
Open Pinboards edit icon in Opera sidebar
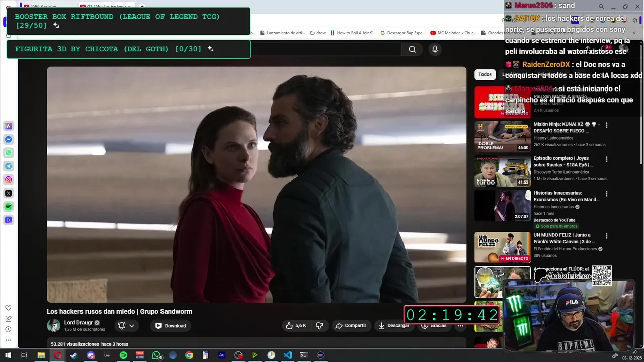coord(8,319)
